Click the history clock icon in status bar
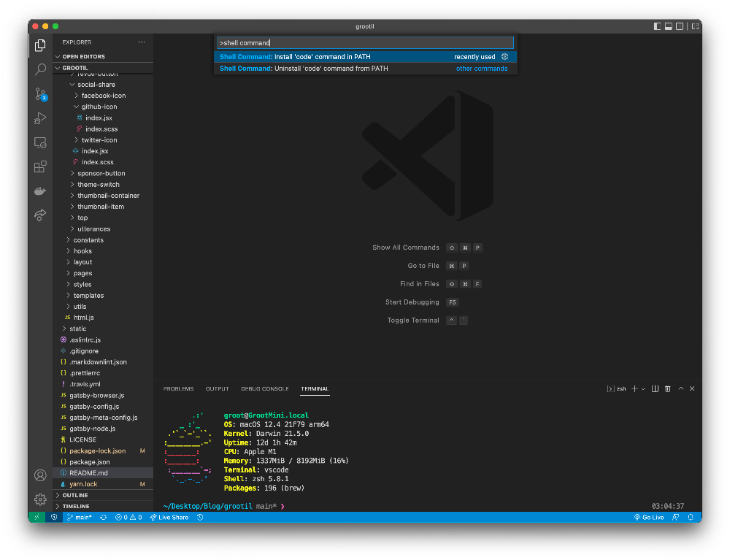This screenshot has width=730, height=560. 200,517
